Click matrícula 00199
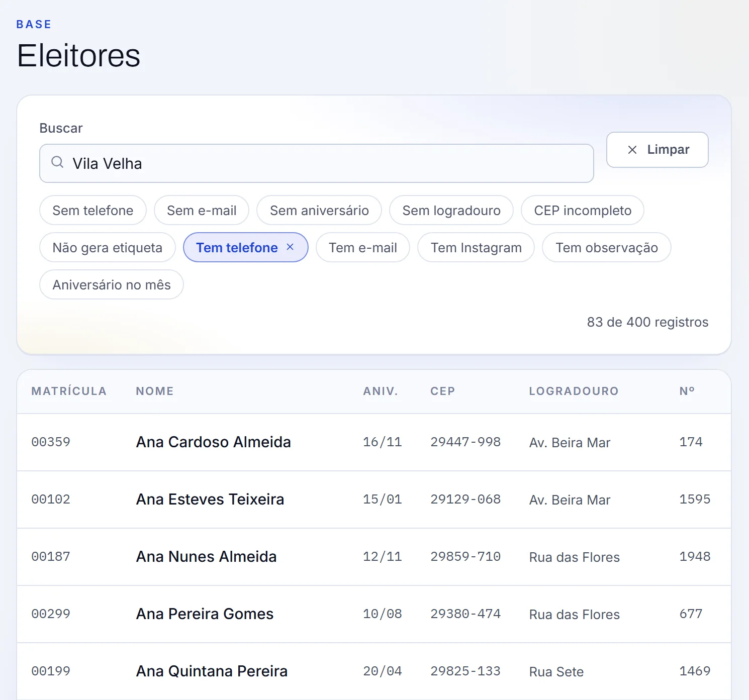This screenshot has height=700, width=749. [51, 671]
